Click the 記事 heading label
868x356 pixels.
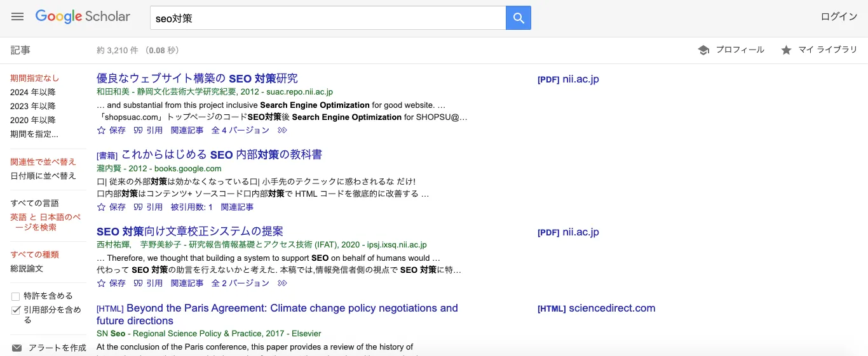click(x=20, y=50)
